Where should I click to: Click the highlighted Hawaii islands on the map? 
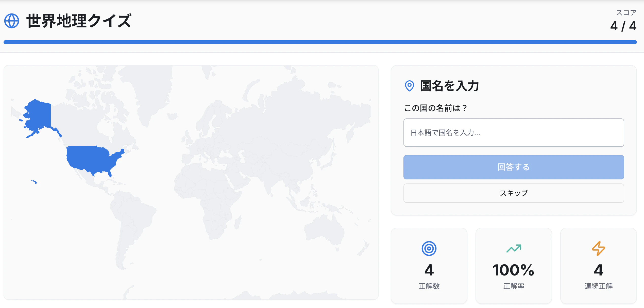tap(34, 182)
